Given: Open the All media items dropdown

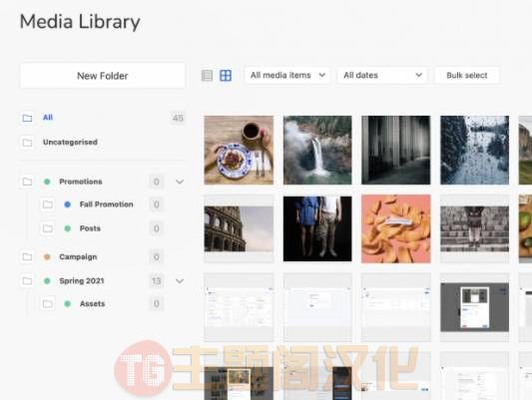Looking at the screenshot, I should point(287,75).
